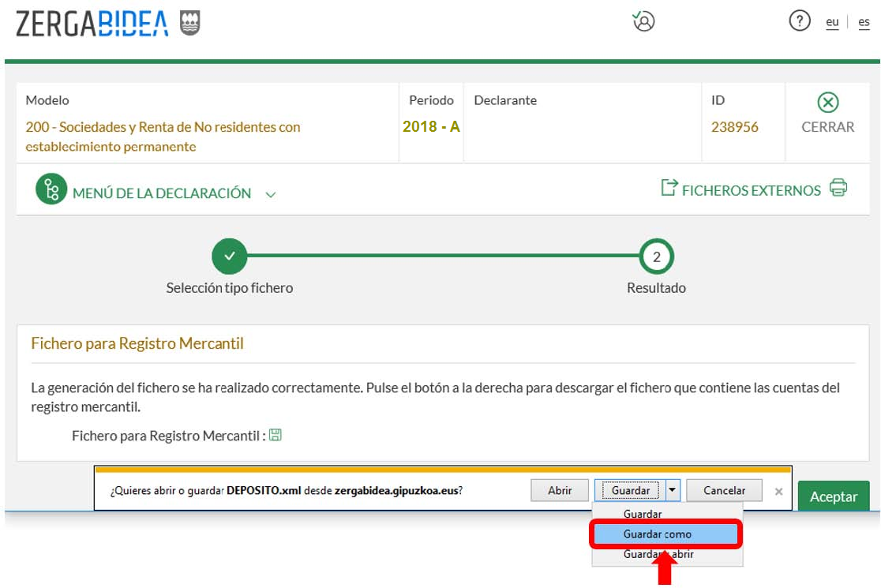Viewport: 881px width, 588px height.
Task: Open the Guardar split-button dropdown arrow
Action: click(672, 490)
